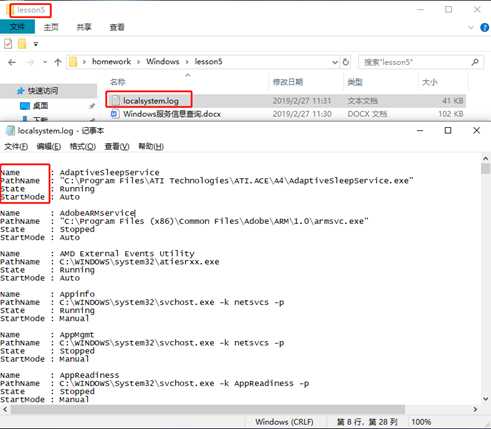
Task: Go back in Explorer navigation
Action: click(12, 62)
